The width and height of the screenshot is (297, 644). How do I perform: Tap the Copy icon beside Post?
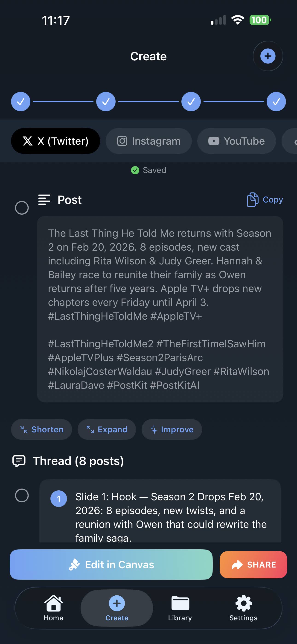[253, 199]
